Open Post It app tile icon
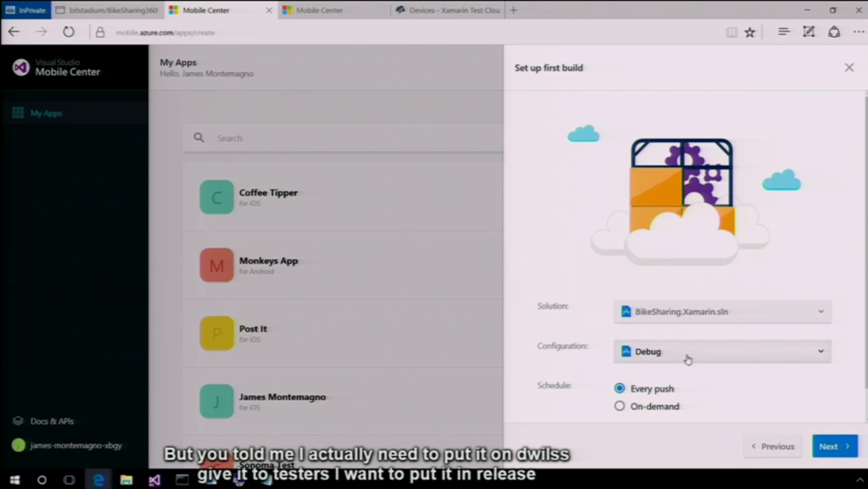 tap(216, 333)
